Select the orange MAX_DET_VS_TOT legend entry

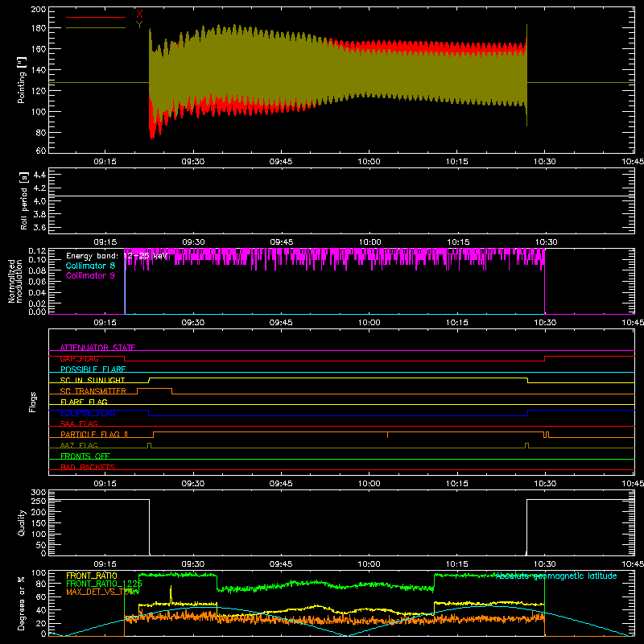[100, 592]
